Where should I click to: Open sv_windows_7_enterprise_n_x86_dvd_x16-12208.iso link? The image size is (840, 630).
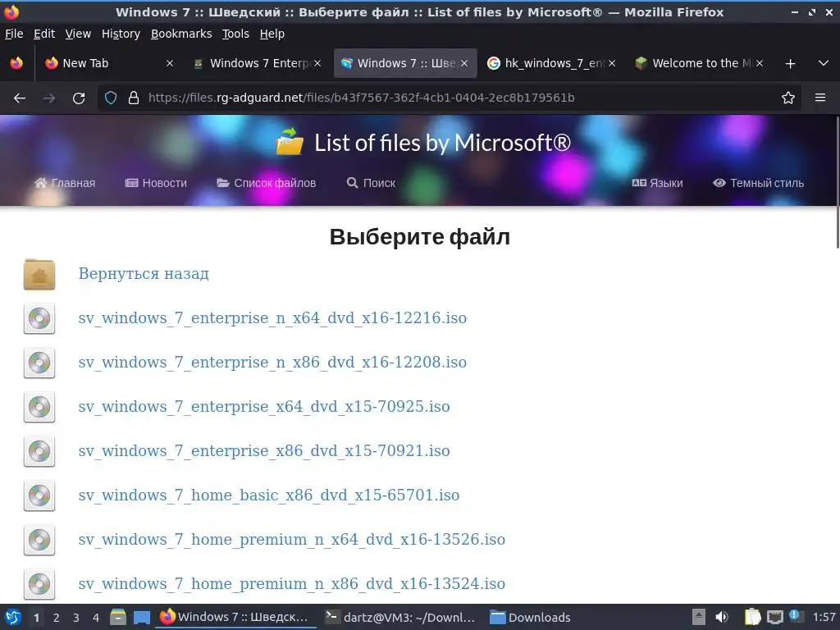272,363
